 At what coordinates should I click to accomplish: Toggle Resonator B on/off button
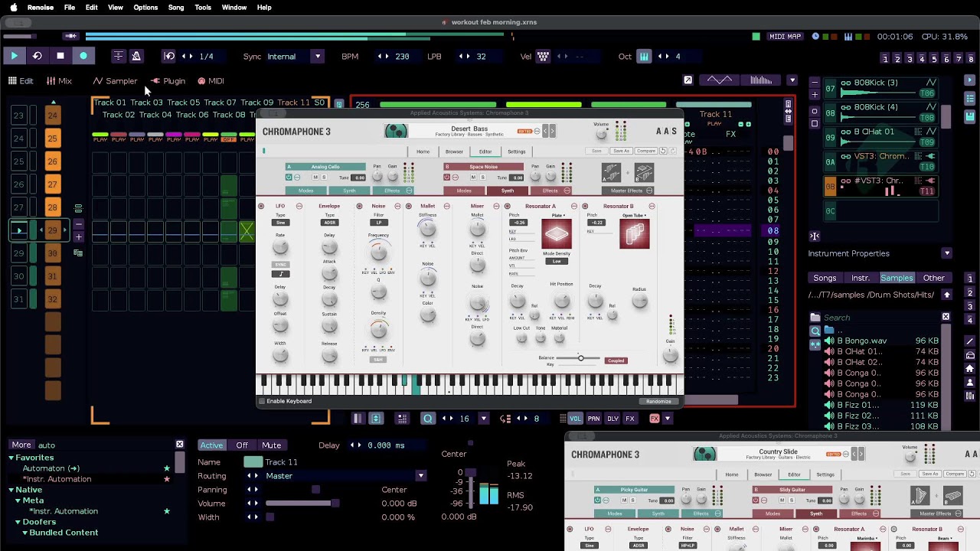pos(585,206)
